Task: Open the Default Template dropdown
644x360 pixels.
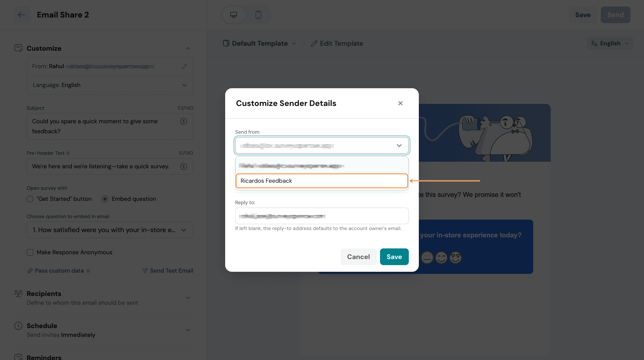Action: (260, 43)
